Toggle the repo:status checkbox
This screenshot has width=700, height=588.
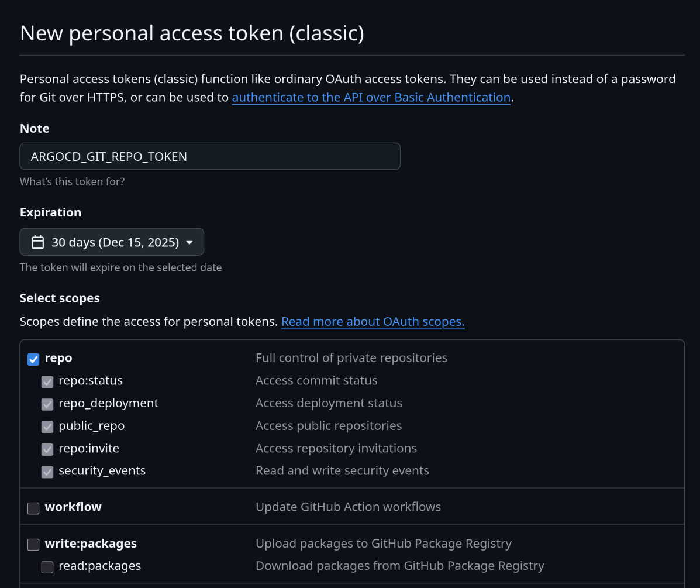[47, 382]
